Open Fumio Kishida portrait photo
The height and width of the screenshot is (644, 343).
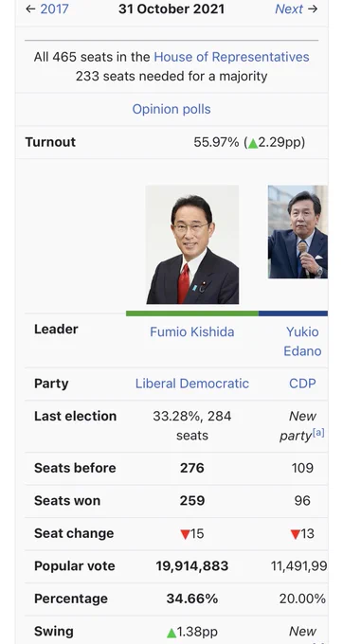[x=192, y=244]
